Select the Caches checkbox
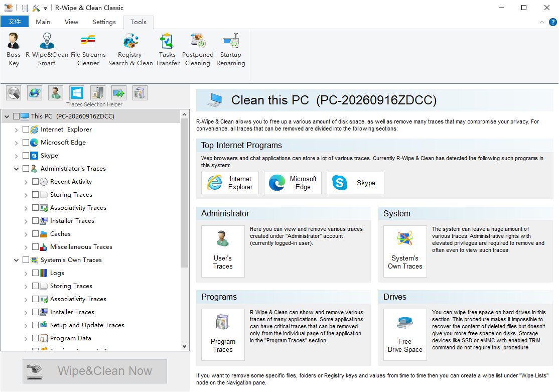 pos(35,233)
